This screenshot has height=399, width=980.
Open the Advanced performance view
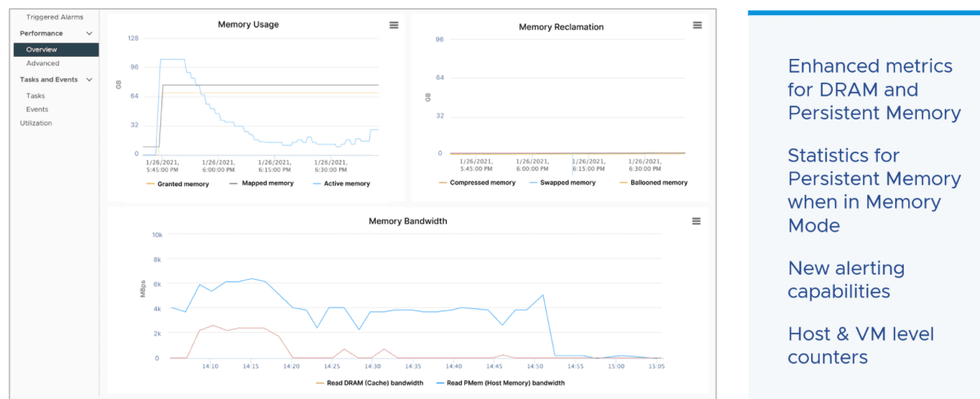click(42, 63)
